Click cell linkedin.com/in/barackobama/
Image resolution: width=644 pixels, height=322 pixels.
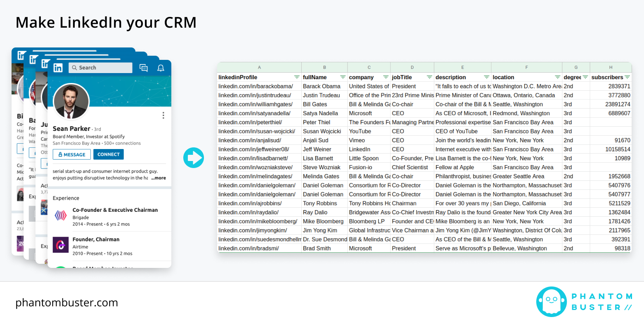click(259, 86)
